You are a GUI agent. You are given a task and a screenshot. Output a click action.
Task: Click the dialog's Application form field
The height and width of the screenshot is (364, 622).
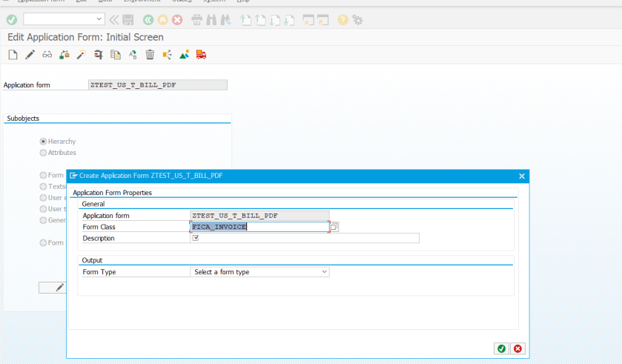coord(259,216)
